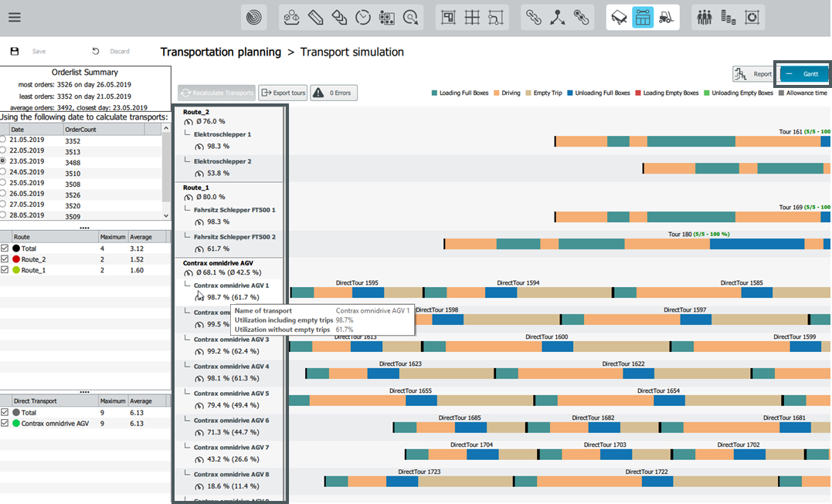Open the highlighted transport schedule icon
Viewport: 832px width, 504px height.
click(643, 18)
